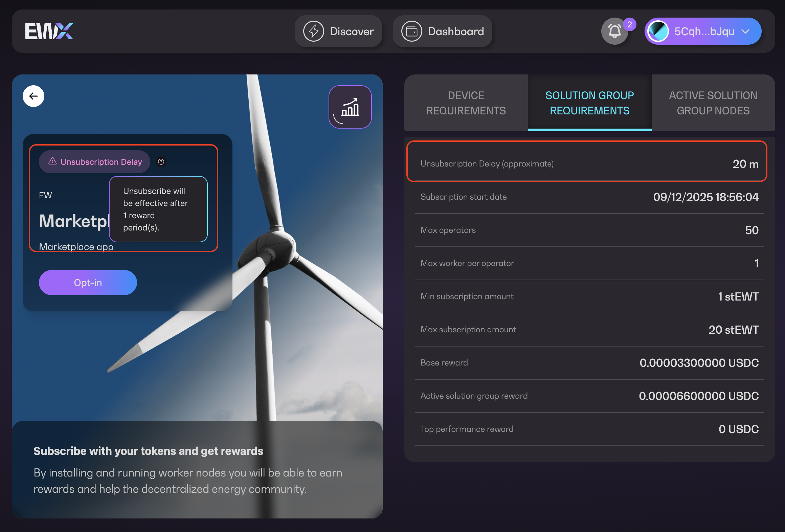This screenshot has width=785, height=532.
Task: Click the Dashboard wallet icon
Action: (x=411, y=31)
